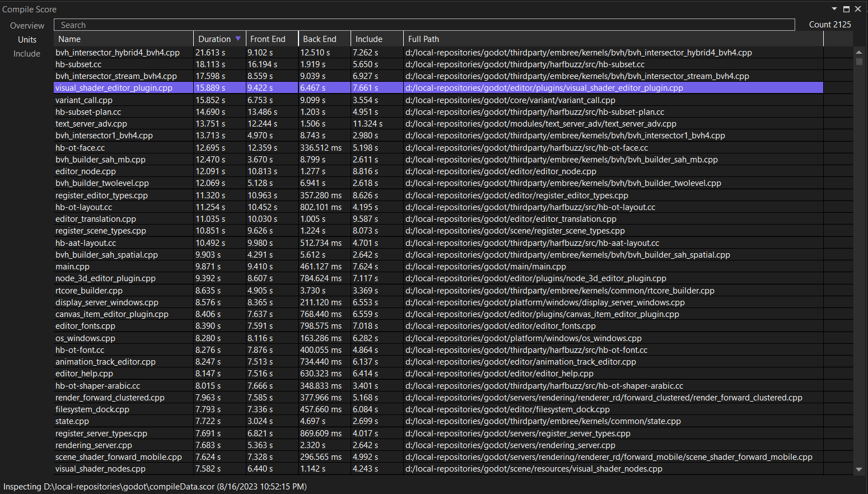Select the text_server_adv.cpp row

pos(438,124)
